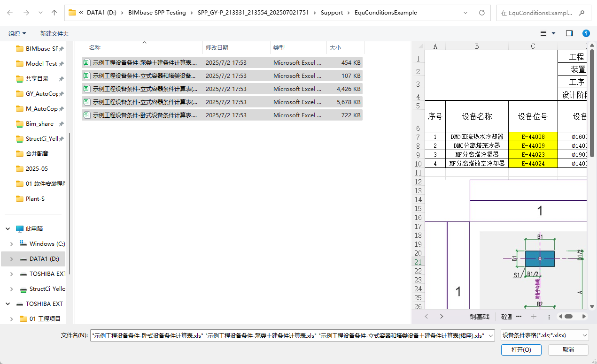Collapse the 此电脑 tree node

(x=8, y=229)
